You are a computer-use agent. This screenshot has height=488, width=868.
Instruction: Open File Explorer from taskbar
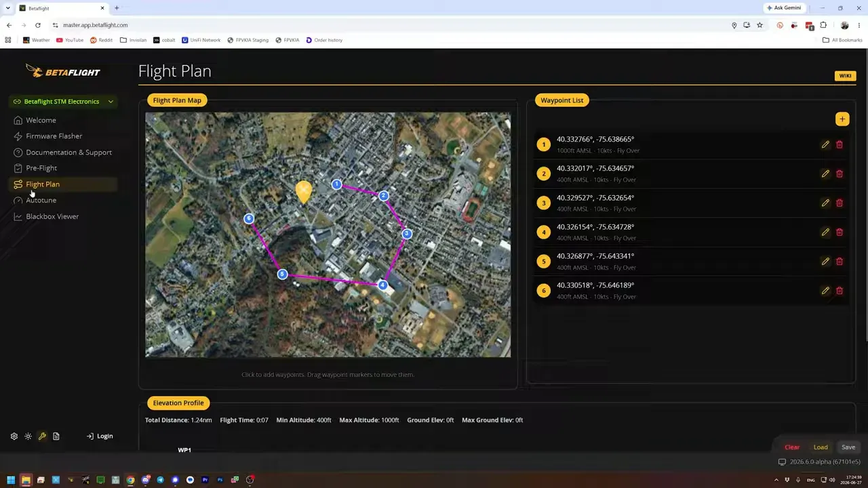pyautogui.click(x=26, y=480)
